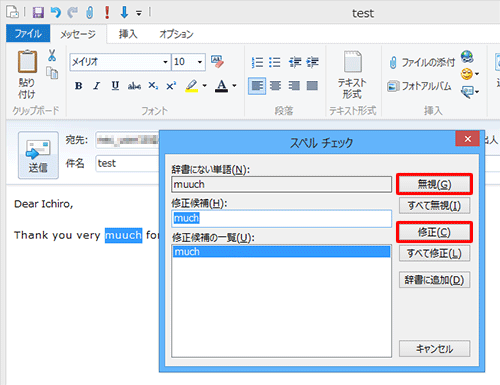Open the emoticon dropdown arrow
The width and height of the screenshot is (500, 385).
tap(477, 74)
